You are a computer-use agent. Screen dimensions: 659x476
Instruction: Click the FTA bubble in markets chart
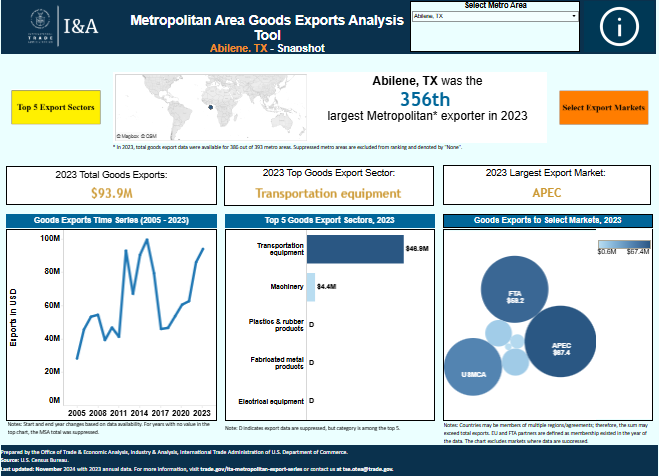click(x=514, y=289)
